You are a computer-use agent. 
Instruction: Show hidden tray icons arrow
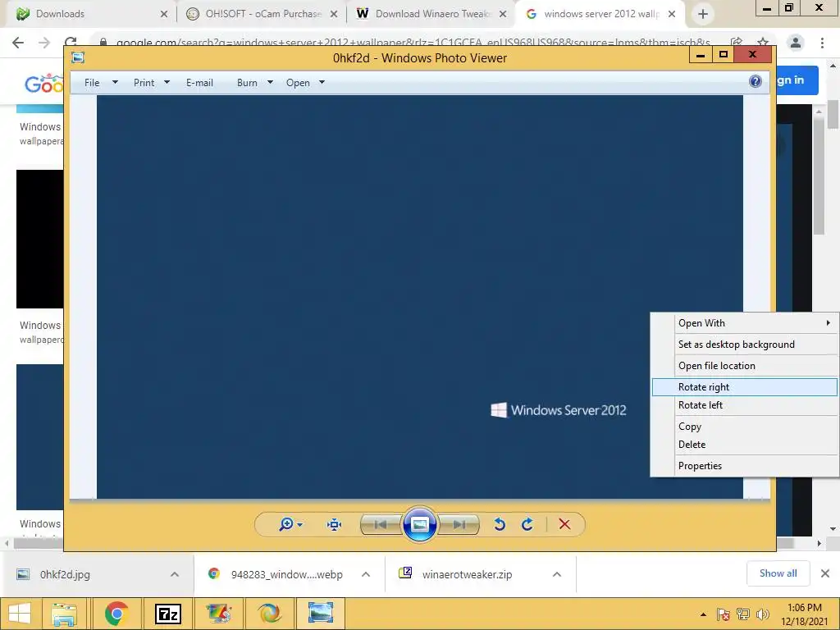tap(703, 614)
